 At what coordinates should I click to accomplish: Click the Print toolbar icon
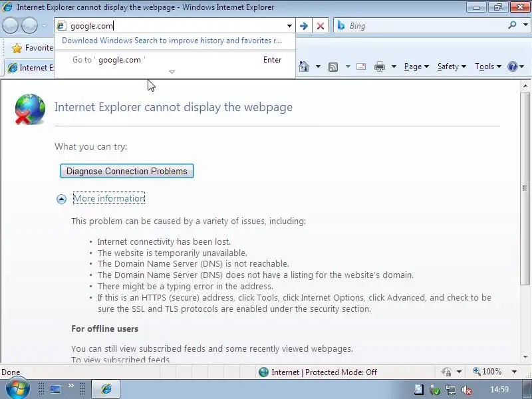(x=379, y=67)
